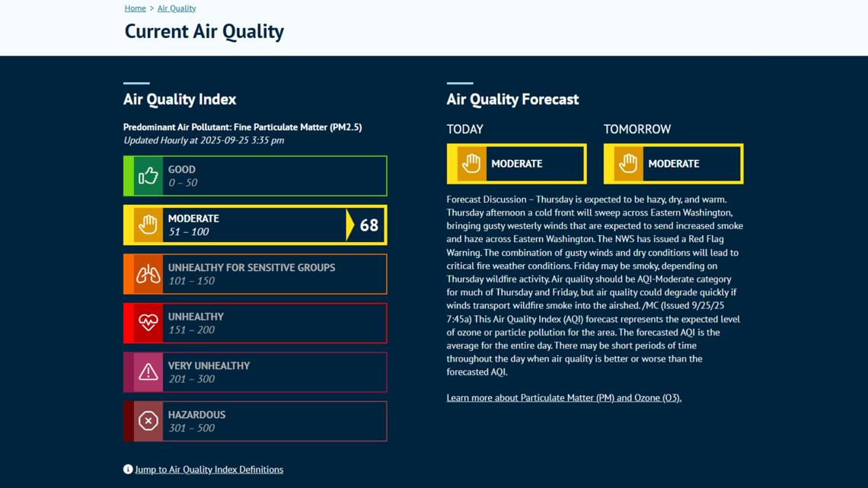Click the hand icon in Moderate AQI row
This screenshot has width=868, height=488.
(x=148, y=225)
